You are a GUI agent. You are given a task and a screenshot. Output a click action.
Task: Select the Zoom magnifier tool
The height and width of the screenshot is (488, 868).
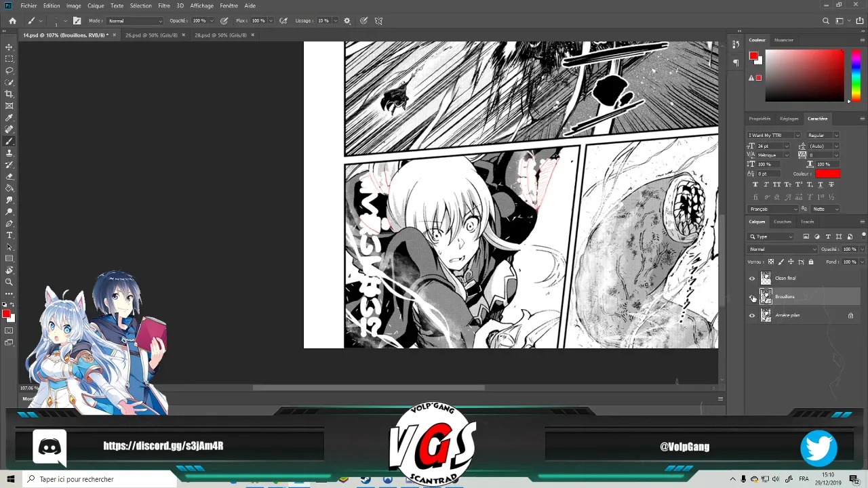[9, 282]
